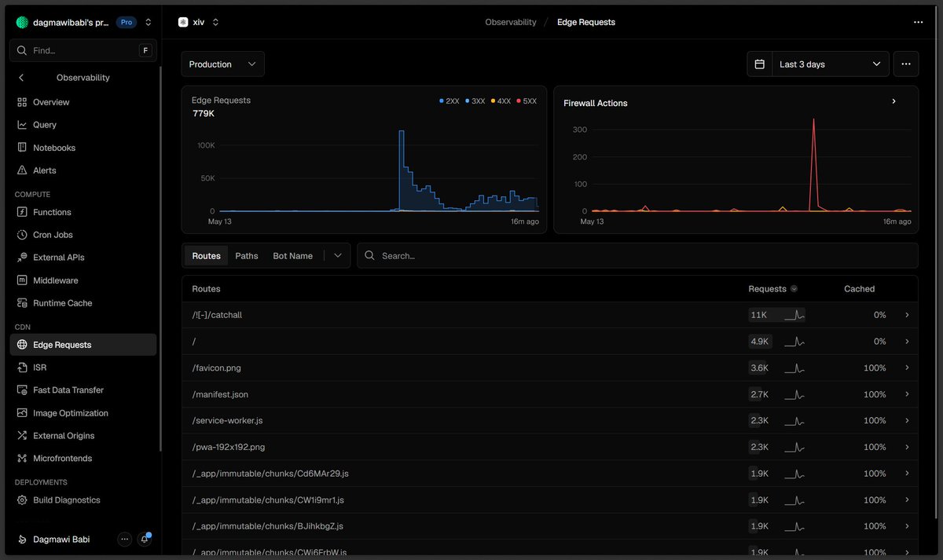Click the 4.9K requests value
The image size is (943, 560).
pos(760,342)
